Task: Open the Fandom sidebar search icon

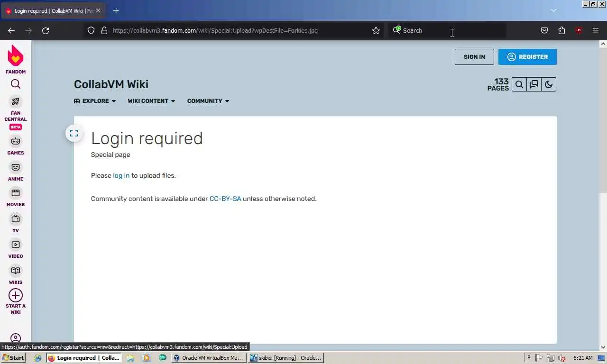Action: 16,84
